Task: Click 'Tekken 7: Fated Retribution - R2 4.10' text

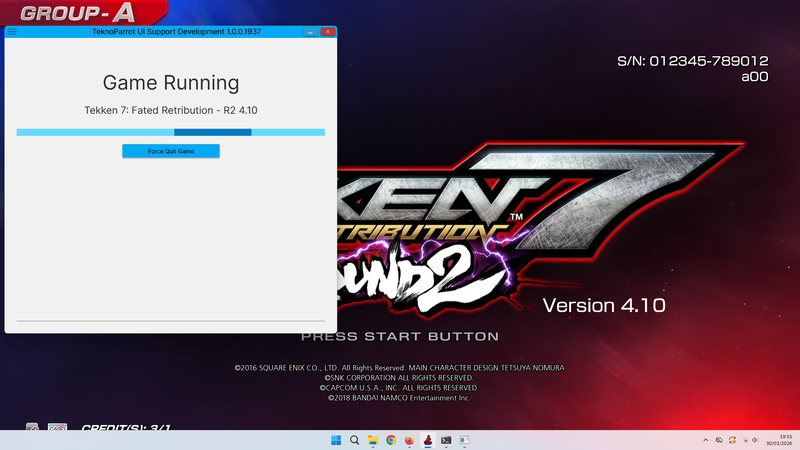Action: click(171, 110)
